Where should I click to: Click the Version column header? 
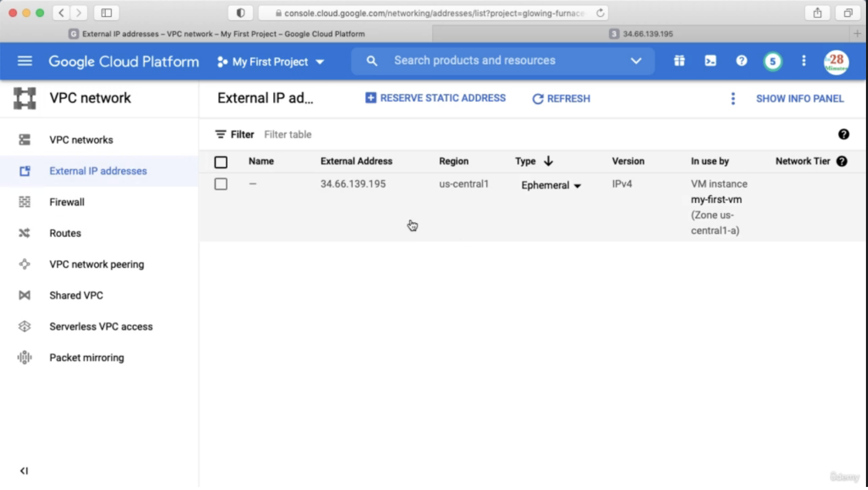coord(628,161)
